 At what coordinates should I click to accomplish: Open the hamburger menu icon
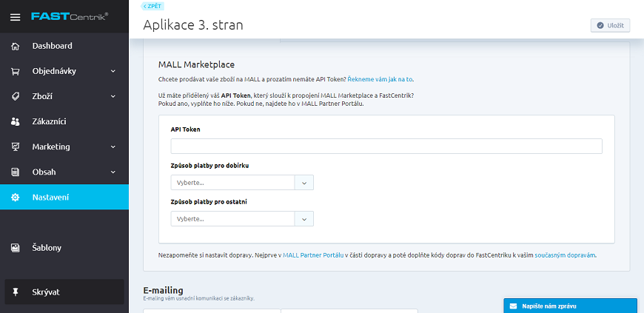point(16,17)
